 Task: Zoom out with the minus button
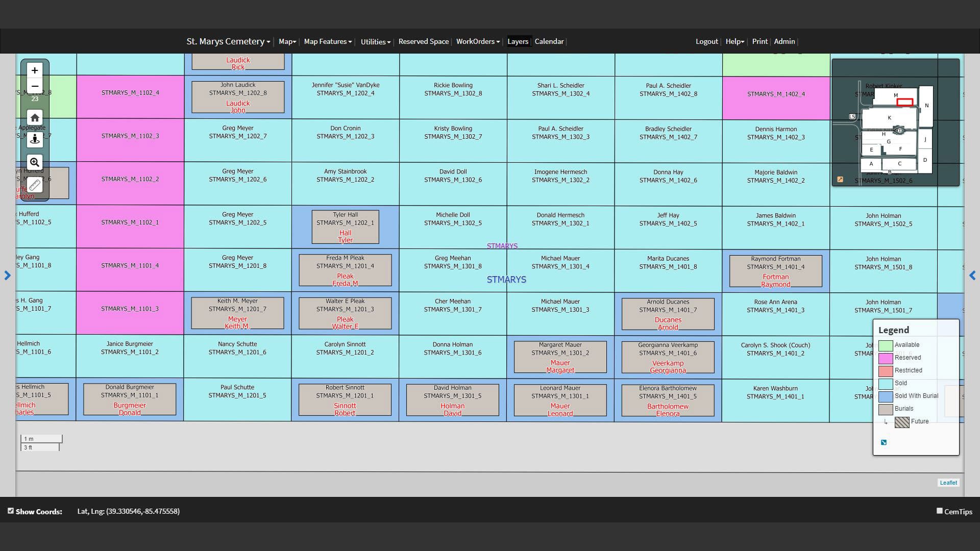pos(35,86)
